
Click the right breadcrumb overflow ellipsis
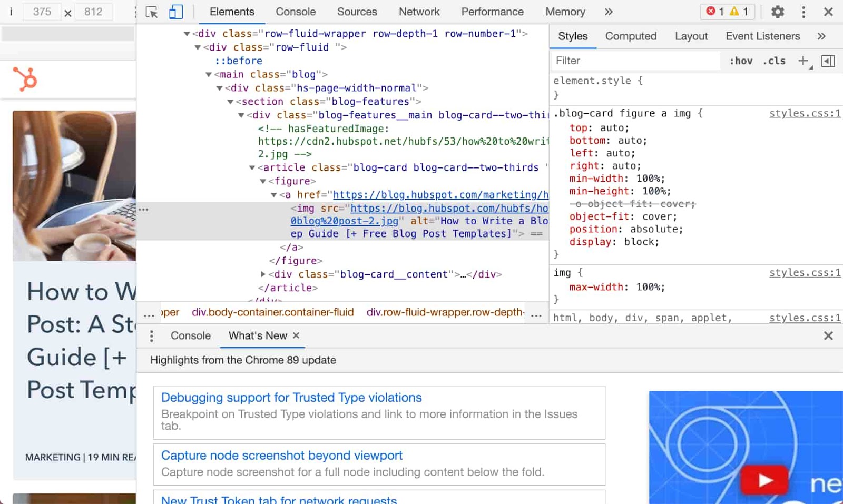(x=536, y=315)
